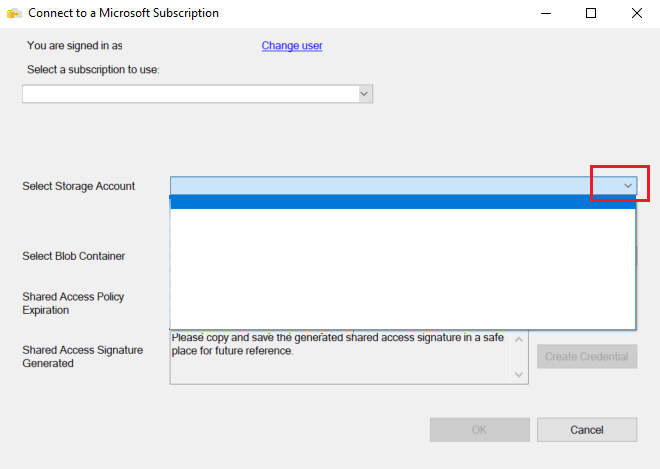Click the Change user link
The height and width of the screenshot is (469, 660).
(x=292, y=46)
